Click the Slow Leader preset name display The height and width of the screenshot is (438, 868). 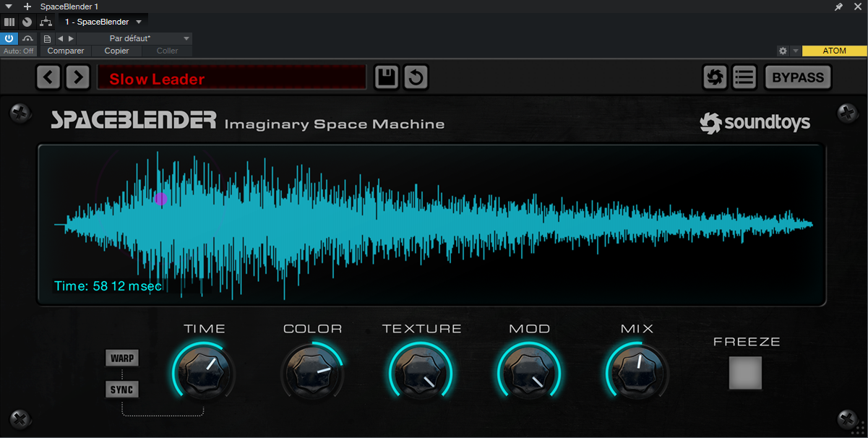coord(231,78)
